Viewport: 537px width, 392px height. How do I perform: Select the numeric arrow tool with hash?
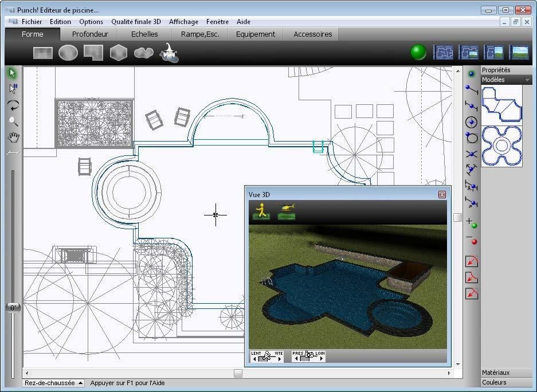click(x=13, y=89)
